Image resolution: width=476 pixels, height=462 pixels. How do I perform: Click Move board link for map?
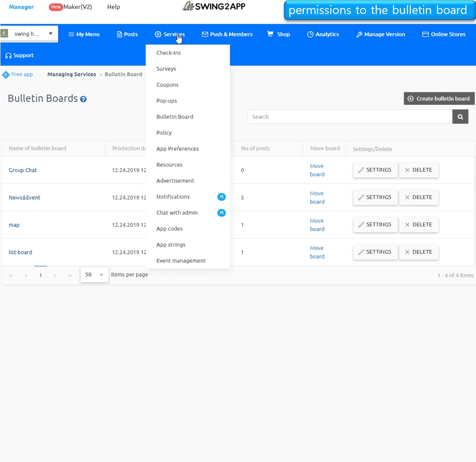coord(317,225)
